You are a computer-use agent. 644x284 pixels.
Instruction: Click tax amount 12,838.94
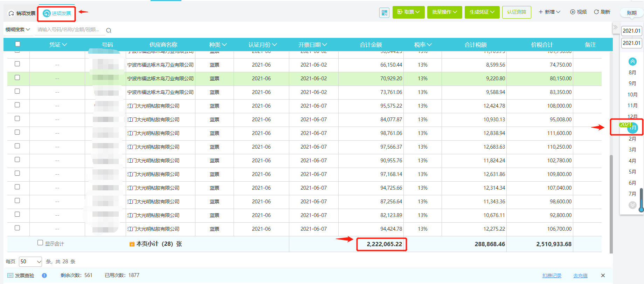[x=494, y=133]
